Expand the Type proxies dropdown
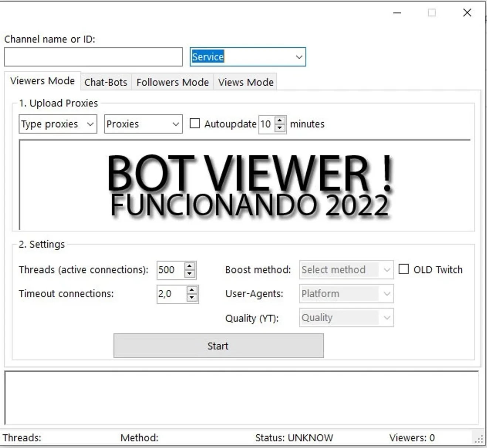The height and width of the screenshot is (448, 487). pos(58,124)
